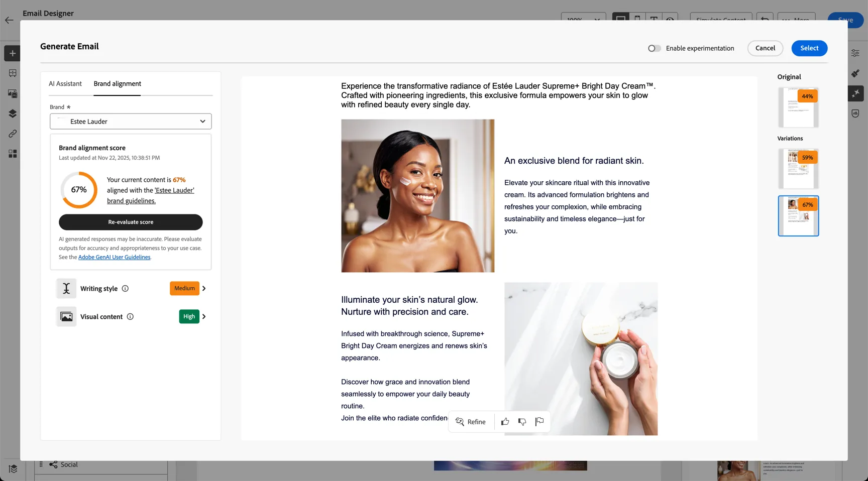868x481 pixels.
Task: Select the Original thumbnail scored 44%
Action: click(798, 107)
